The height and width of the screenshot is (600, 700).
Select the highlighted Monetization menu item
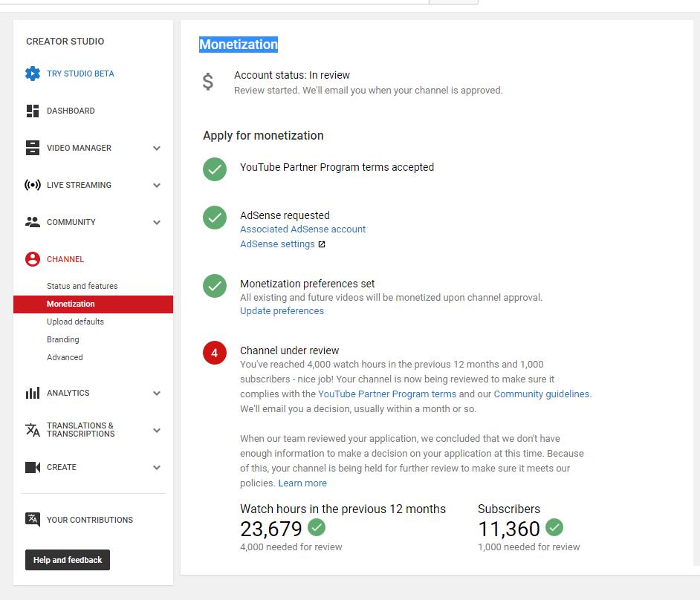coord(94,304)
